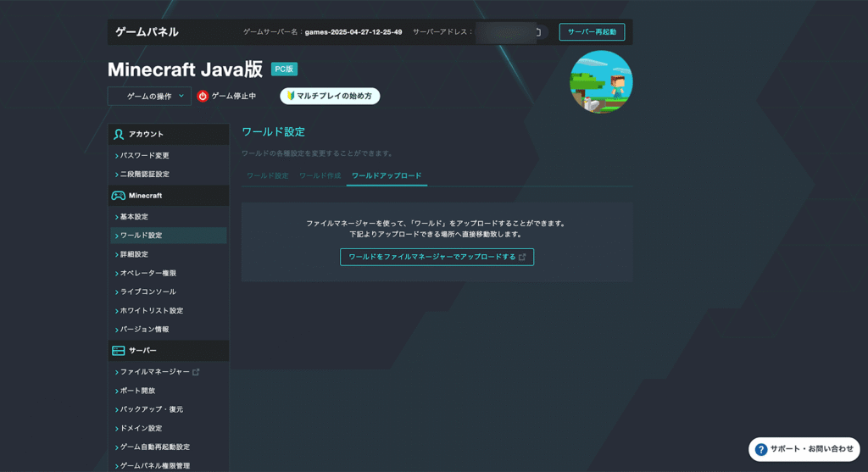
Task: Click the Minecraft character avatar image
Action: pyautogui.click(x=601, y=82)
